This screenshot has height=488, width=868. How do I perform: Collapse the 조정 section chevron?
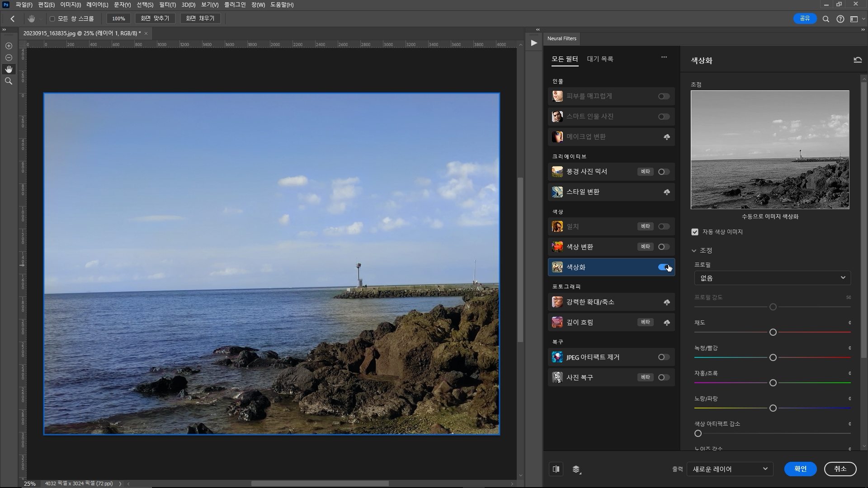[x=694, y=250]
